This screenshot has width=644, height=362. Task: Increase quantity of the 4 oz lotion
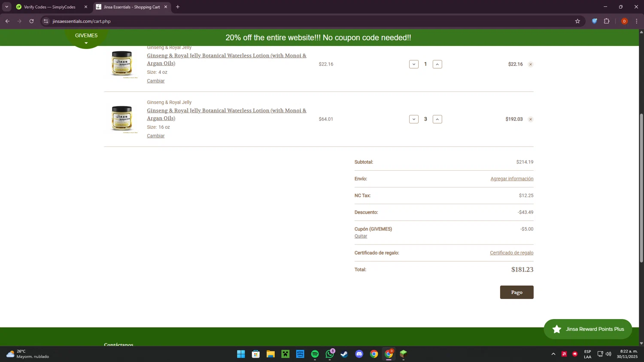coord(437,64)
